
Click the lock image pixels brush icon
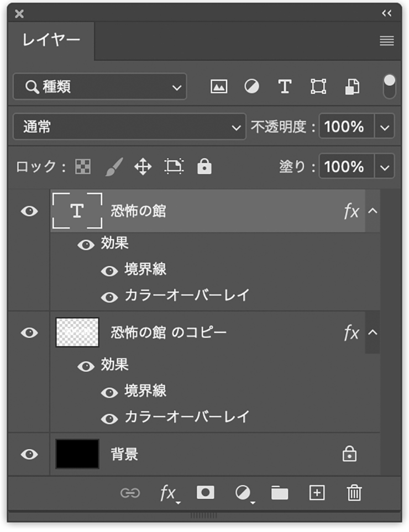pos(113,167)
